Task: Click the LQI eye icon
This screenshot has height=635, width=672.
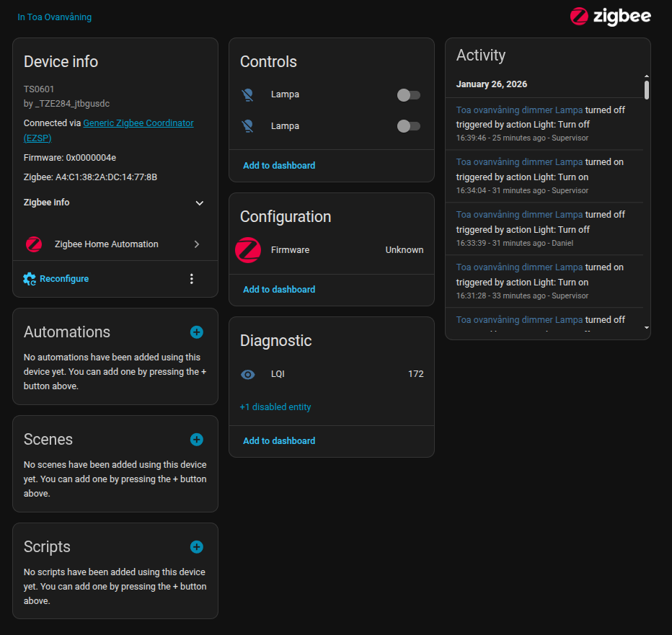Action: 248,375
